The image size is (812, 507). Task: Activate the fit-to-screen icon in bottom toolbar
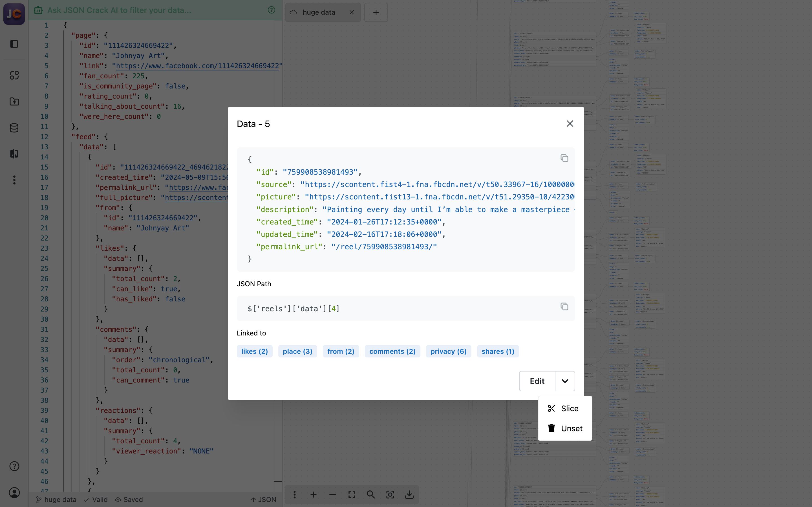click(x=351, y=495)
